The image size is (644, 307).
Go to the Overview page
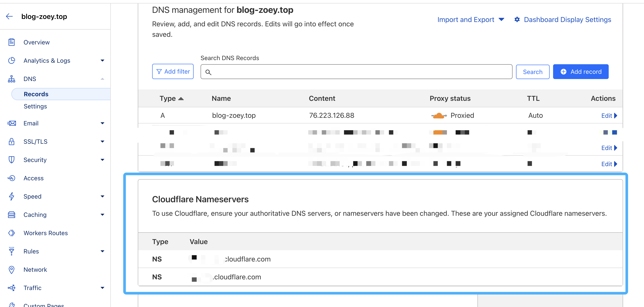click(x=36, y=42)
